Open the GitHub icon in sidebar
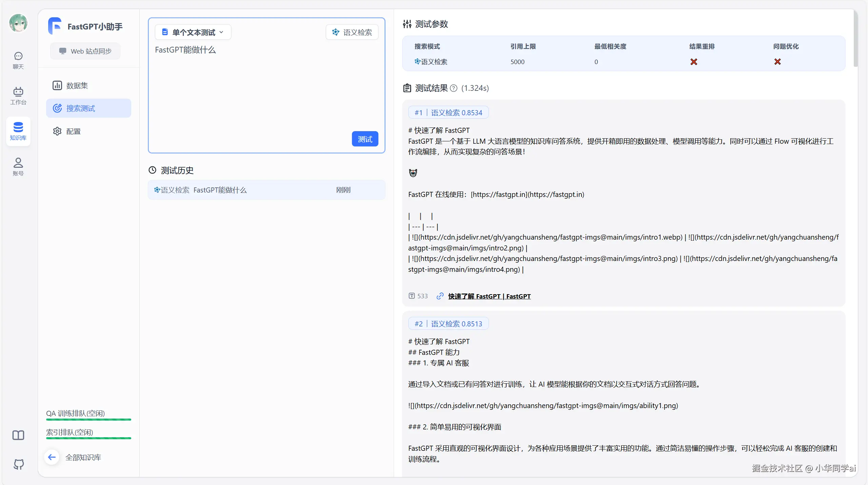868x485 pixels. [19, 464]
